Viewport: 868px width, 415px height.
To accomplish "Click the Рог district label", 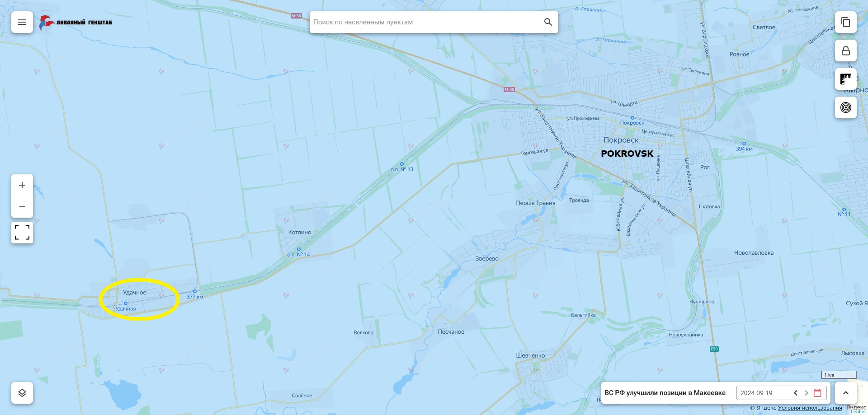I will (705, 168).
